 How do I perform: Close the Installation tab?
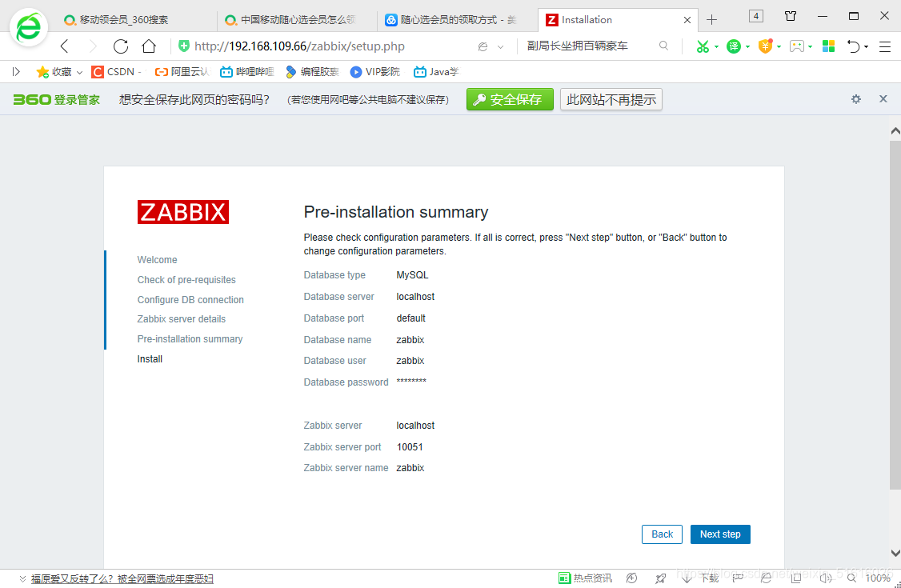point(687,20)
